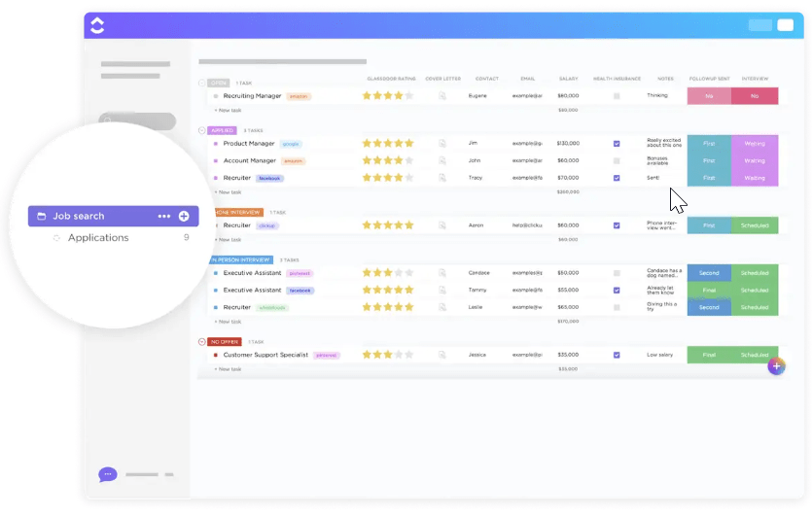The height and width of the screenshot is (516, 812).
Task: Set Recruiting Manager rating to five stars
Action: tap(409, 96)
